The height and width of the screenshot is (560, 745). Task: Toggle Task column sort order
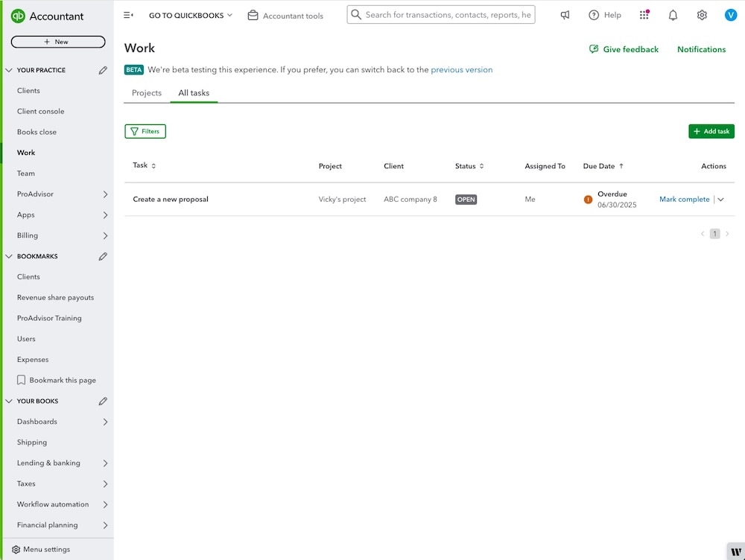point(153,166)
